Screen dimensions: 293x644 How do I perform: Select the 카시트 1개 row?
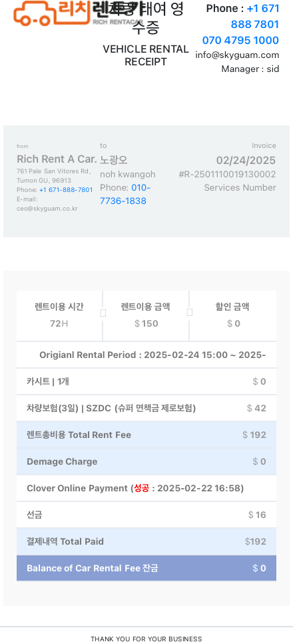coord(146,381)
